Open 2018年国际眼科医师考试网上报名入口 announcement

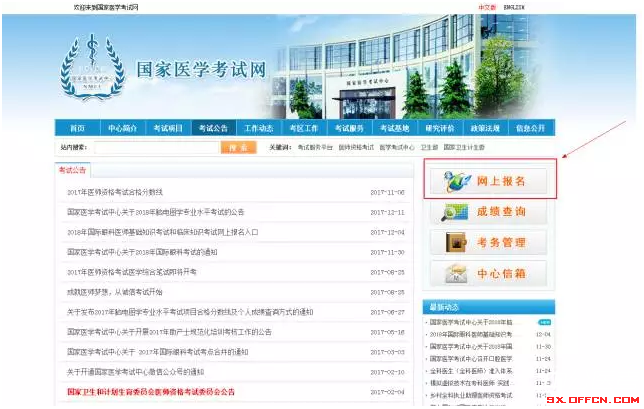(x=163, y=232)
